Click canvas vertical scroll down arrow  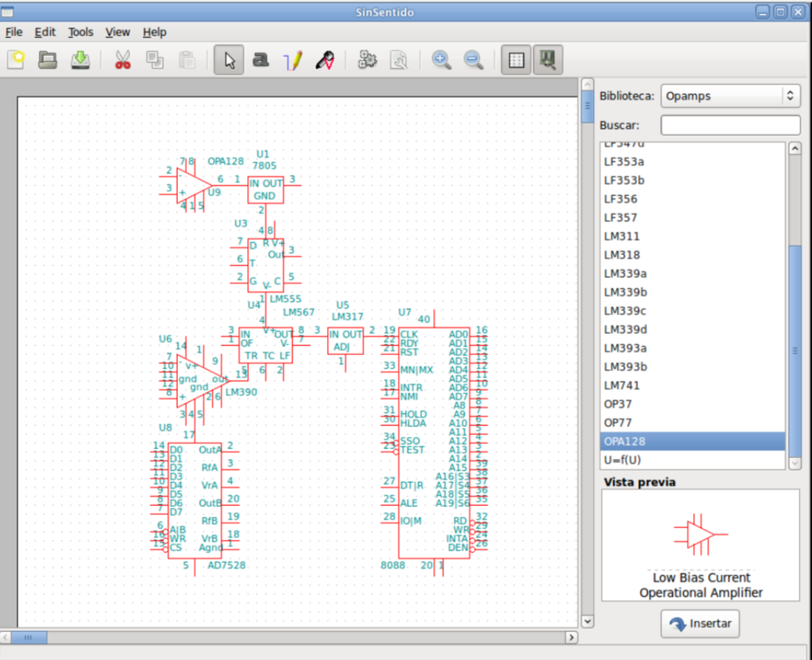point(587,620)
